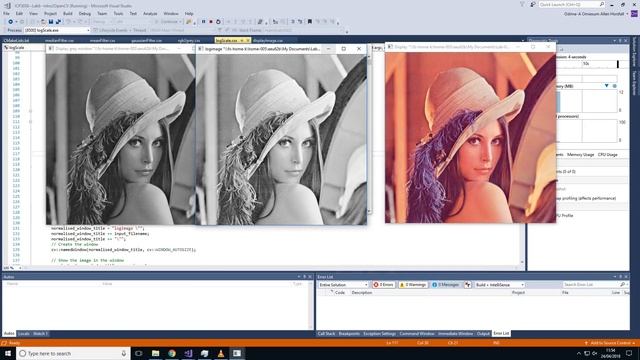The image size is (640, 360).
Task: Switch to Breakpoints tab
Action: (x=349, y=333)
